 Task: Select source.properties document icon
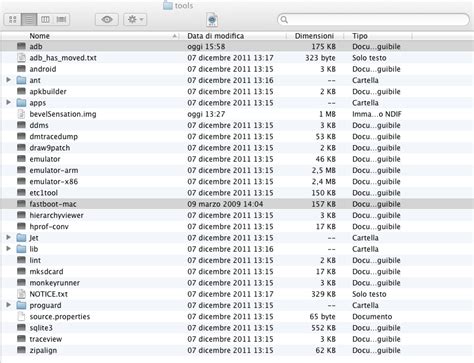[x=21, y=316]
